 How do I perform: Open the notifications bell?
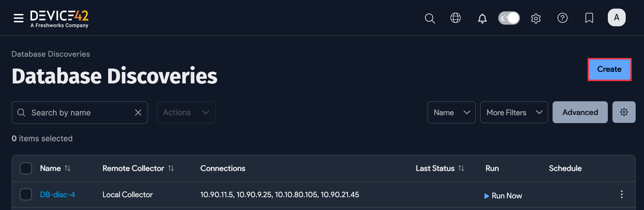[482, 18]
